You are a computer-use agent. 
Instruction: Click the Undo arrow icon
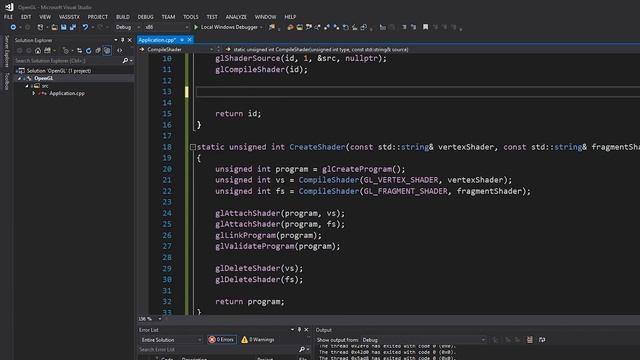85,27
